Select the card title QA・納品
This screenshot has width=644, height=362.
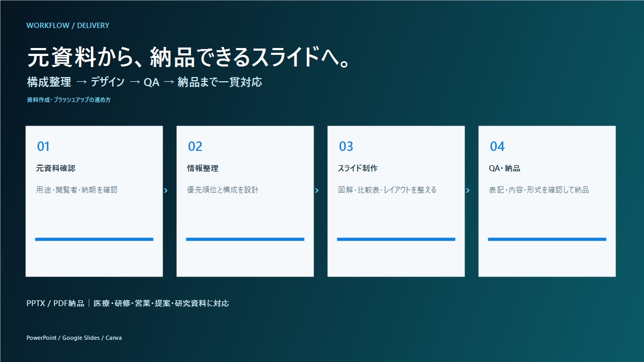point(505,168)
